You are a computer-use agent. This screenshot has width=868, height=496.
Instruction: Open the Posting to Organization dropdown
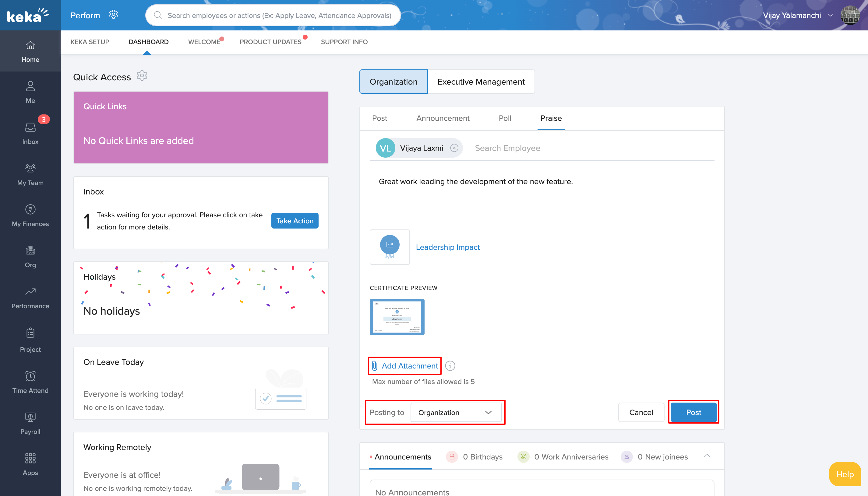coord(456,412)
